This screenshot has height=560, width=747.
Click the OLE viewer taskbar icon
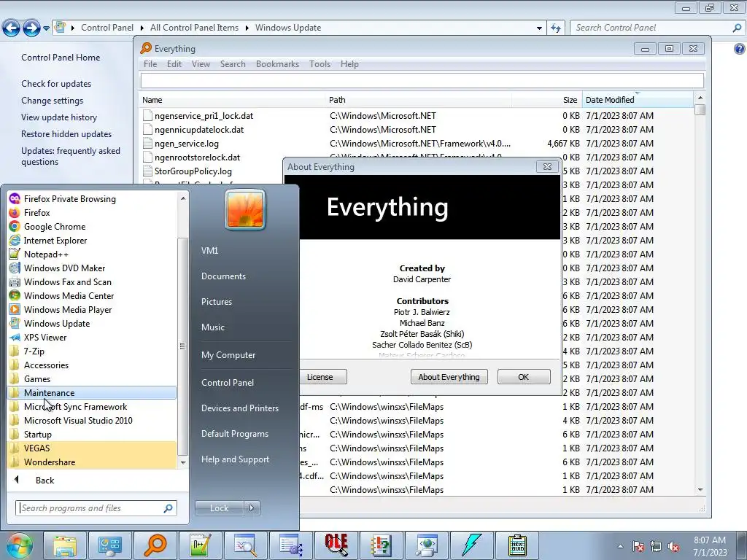pos(336,545)
